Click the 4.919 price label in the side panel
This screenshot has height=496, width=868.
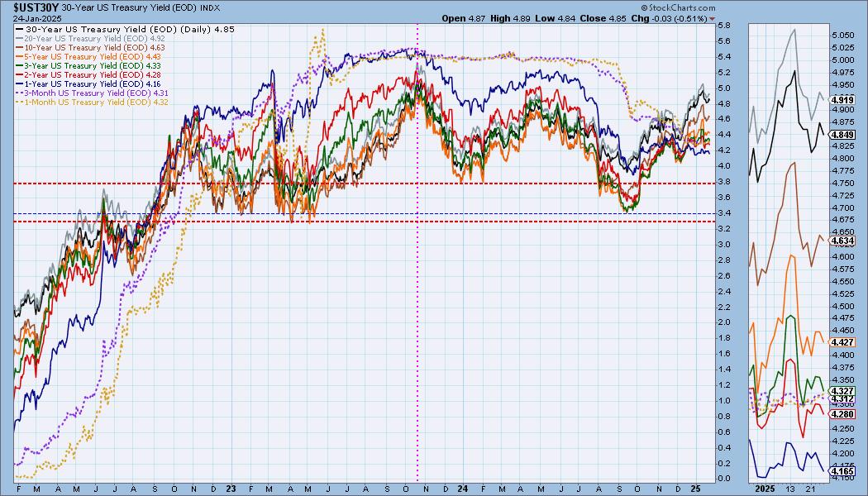click(843, 100)
